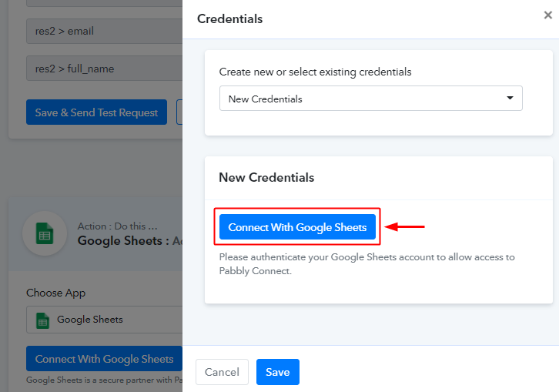Close the Credentials panel with the X icon
The image size is (559, 392).
(x=547, y=15)
